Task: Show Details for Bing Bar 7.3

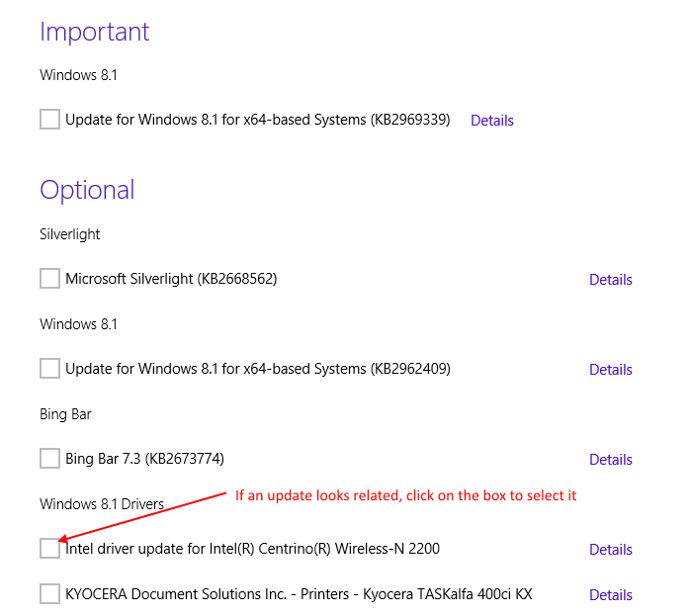Action: (x=610, y=460)
